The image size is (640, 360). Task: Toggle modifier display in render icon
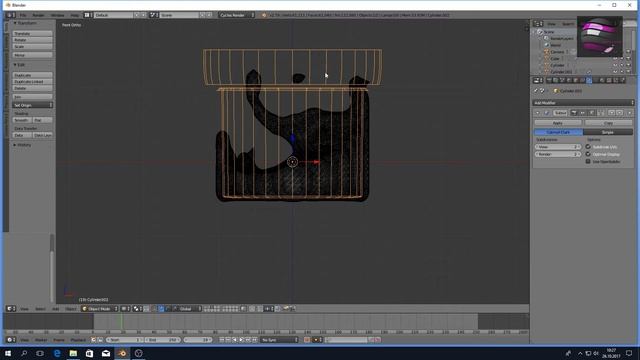[x=573, y=113]
